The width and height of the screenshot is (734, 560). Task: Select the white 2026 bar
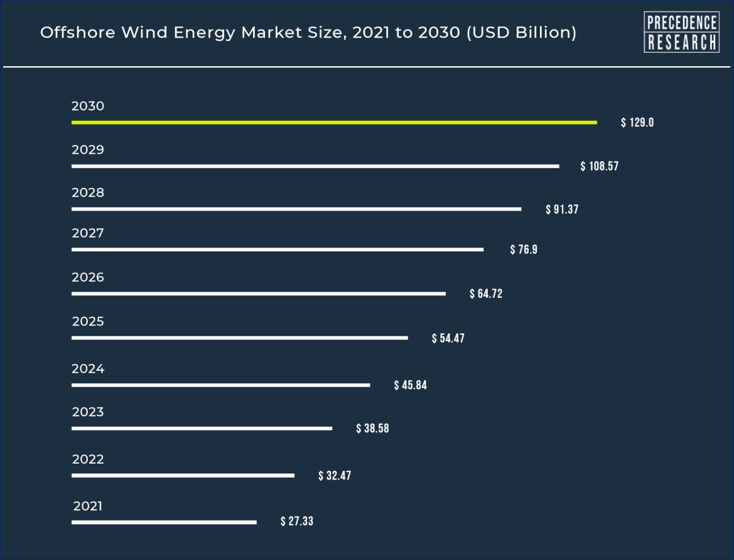[258, 294]
